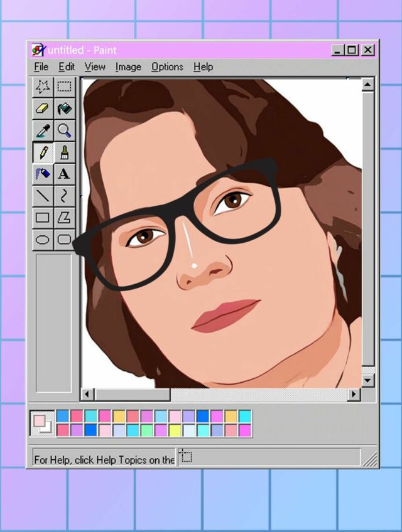Select the straight Line tool
Image resolution: width=402 pixels, height=532 pixels.
tap(43, 196)
